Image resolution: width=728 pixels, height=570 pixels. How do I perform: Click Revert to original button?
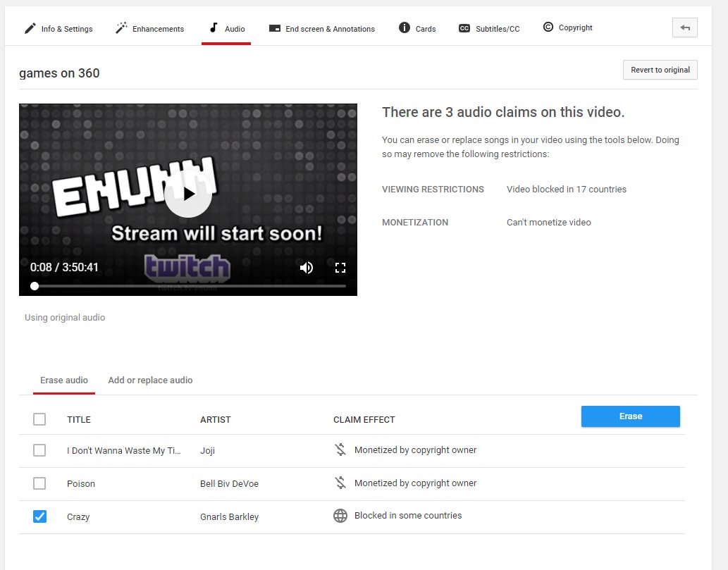(660, 70)
